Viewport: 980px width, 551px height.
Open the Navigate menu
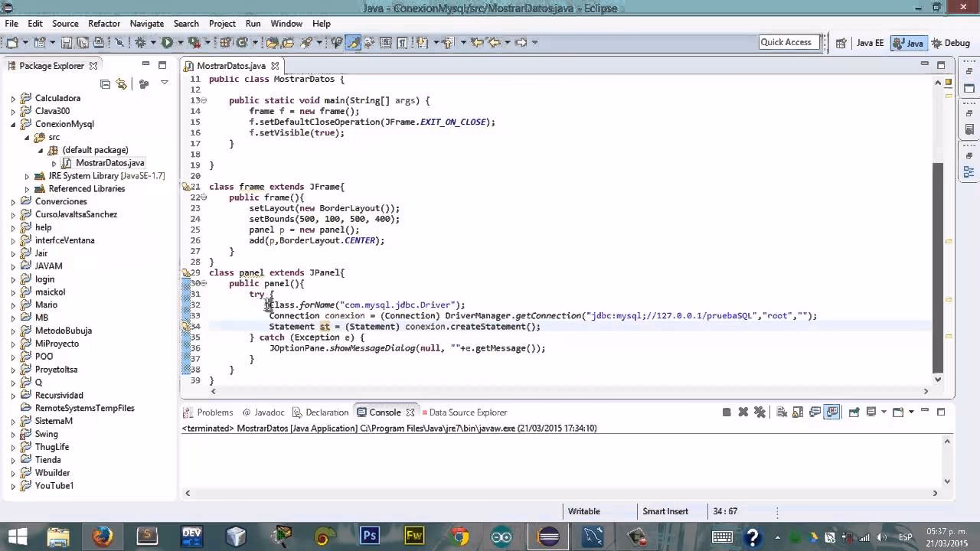click(x=147, y=24)
